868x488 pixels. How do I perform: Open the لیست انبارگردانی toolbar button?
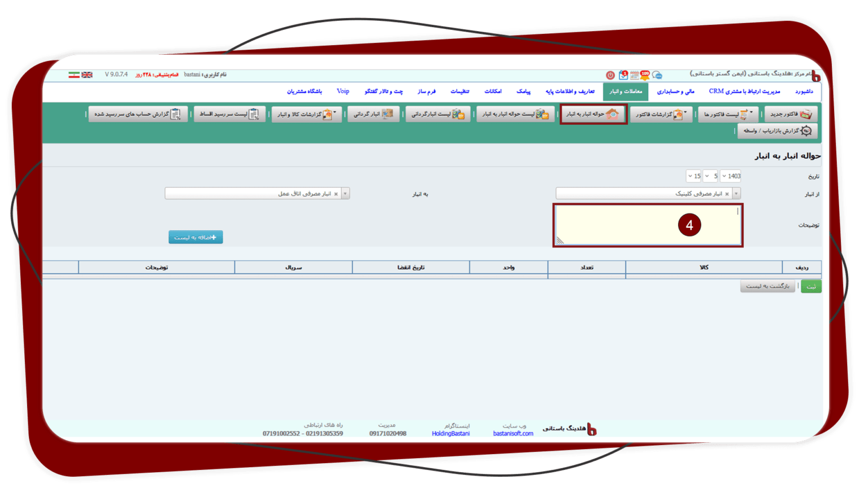click(438, 114)
